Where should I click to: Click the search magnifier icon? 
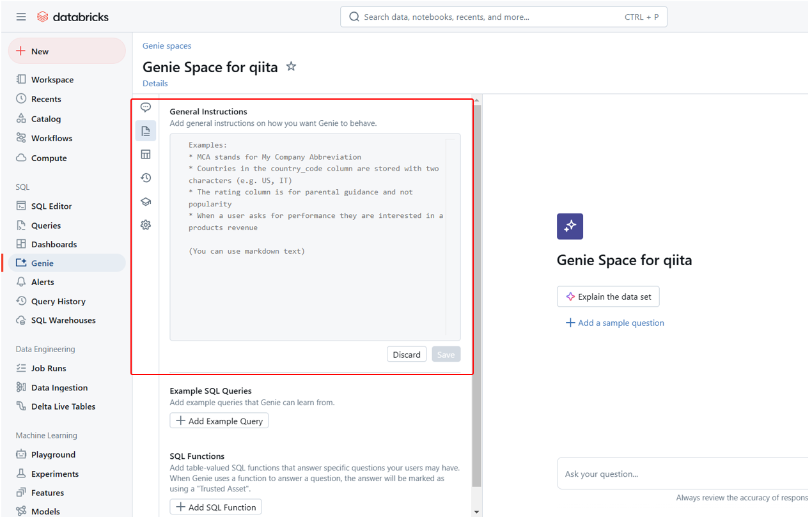pyautogui.click(x=354, y=17)
